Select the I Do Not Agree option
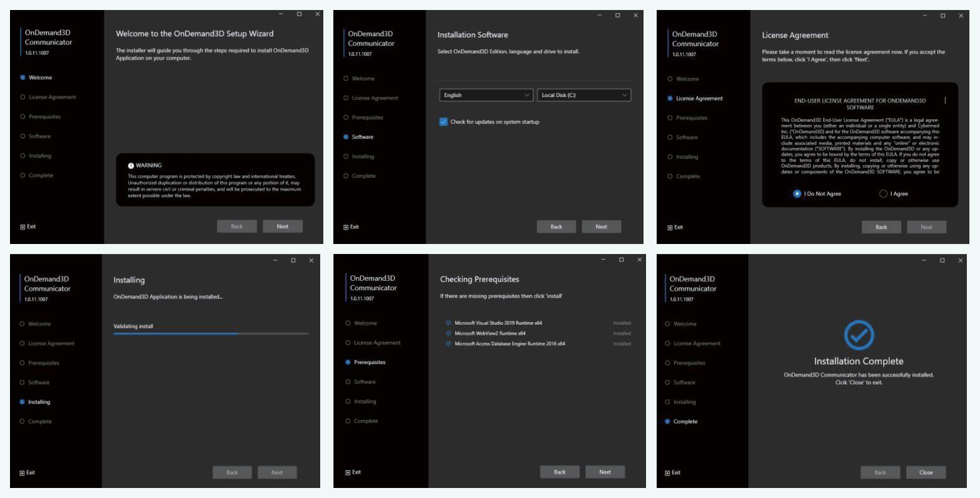Screen dimensions: 980x498 pos(797,194)
